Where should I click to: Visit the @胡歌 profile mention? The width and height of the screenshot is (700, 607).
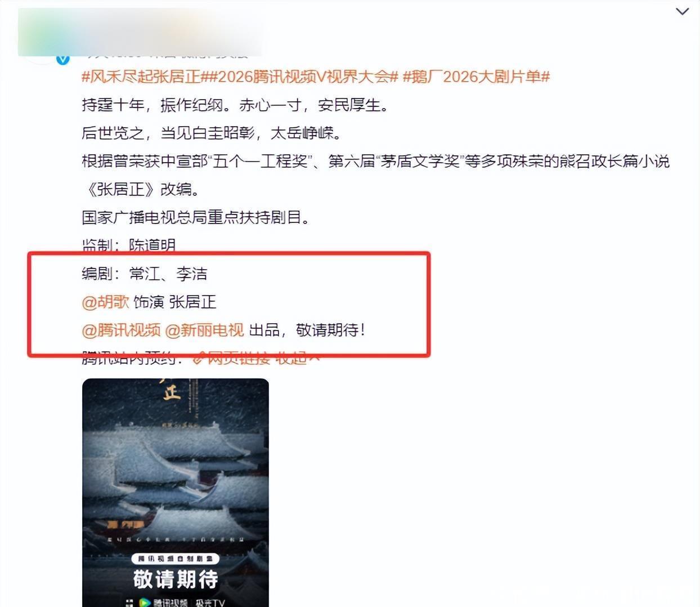(x=106, y=302)
